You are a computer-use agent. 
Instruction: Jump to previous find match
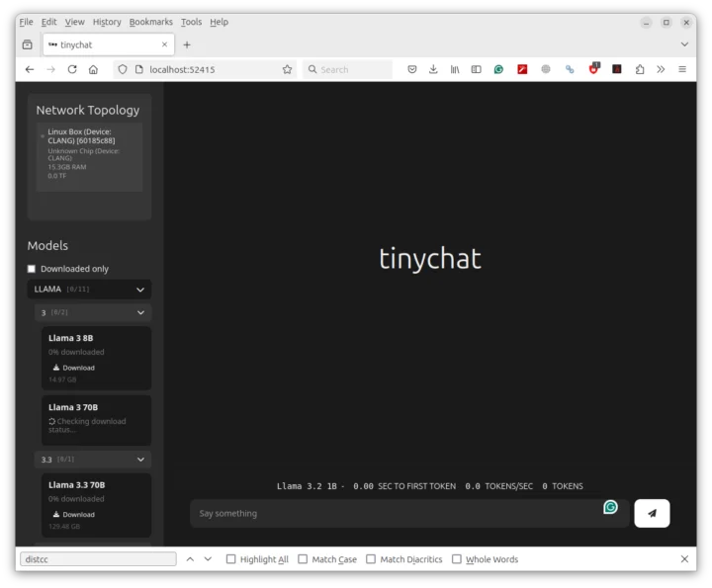point(190,559)
